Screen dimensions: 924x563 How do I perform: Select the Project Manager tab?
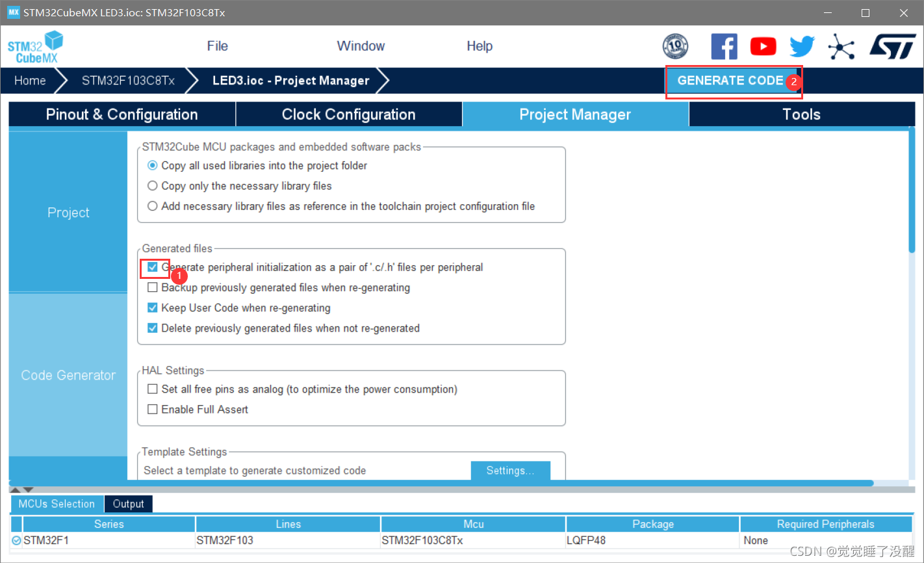[575, 114]
